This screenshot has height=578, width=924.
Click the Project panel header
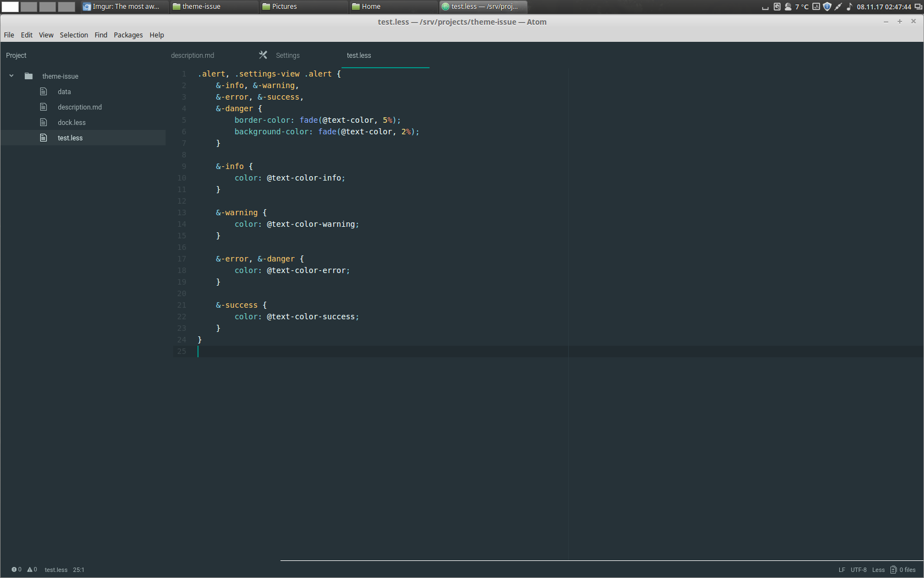[16, 56]
